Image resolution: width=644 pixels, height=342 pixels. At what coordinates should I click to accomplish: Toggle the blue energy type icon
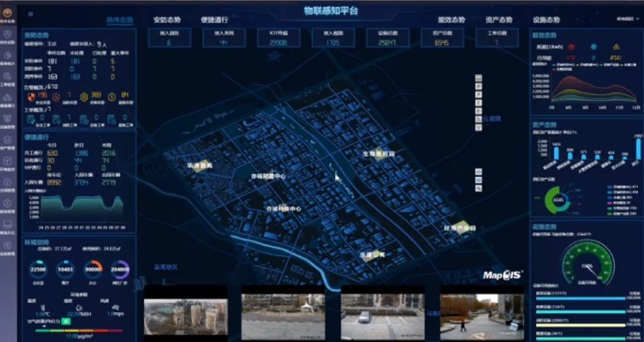click(593, 47)
